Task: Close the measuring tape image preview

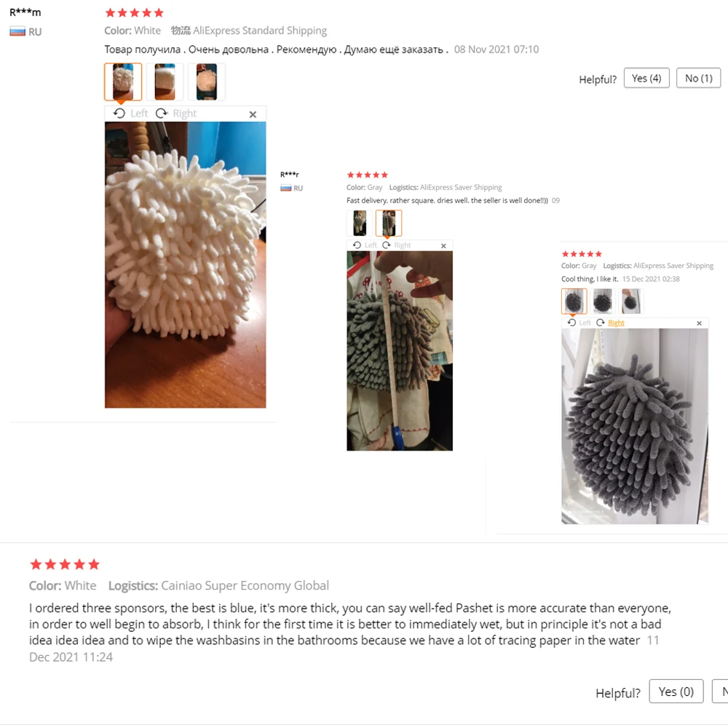Action: tap(443, 245)
